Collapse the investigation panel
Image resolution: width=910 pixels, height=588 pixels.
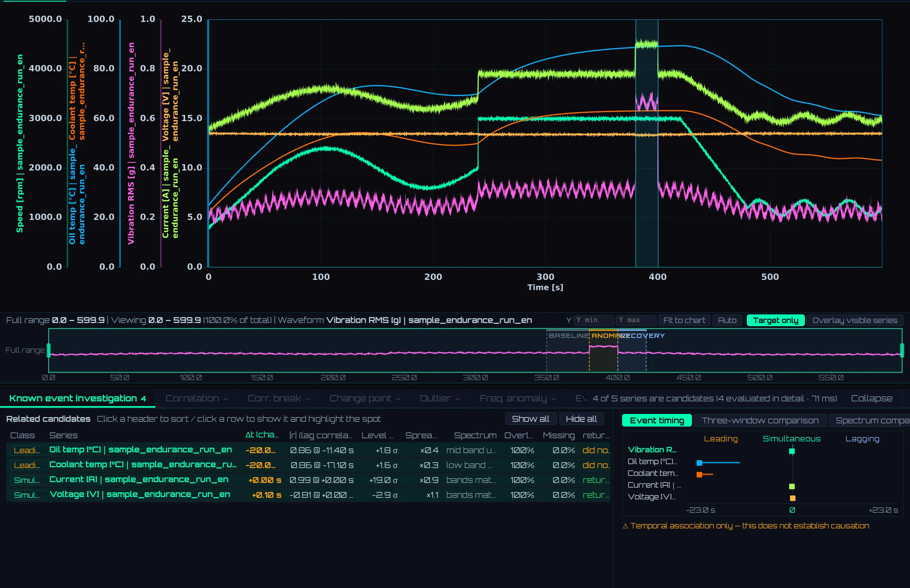[x=872, y=398]
